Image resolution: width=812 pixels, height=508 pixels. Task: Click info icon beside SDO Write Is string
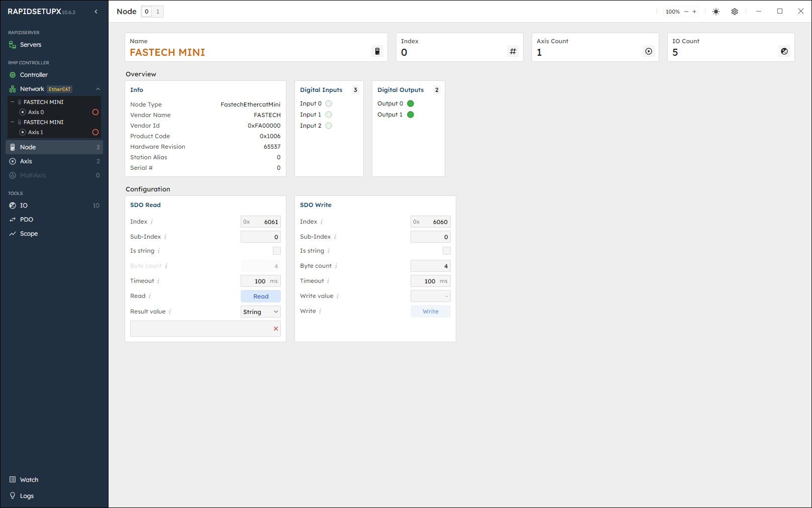(x=329, y=251)
